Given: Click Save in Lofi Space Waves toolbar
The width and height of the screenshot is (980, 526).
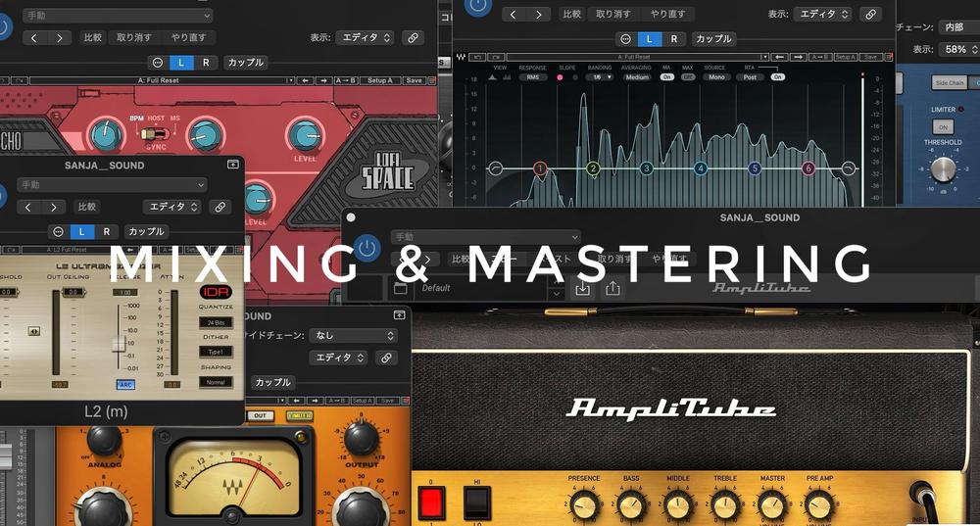Looking at the screenshot, I should pos(414,80).
